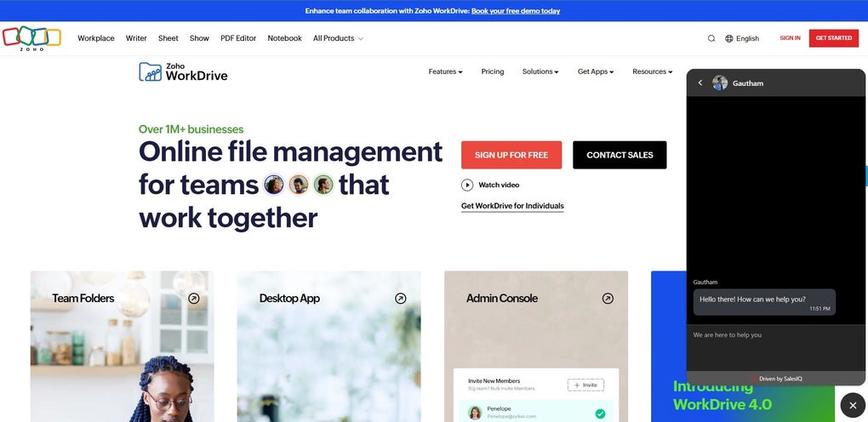Click the 'Invite New Members' heading
The height and width of the screenshot is (422, 868).
tap(494, 381)
